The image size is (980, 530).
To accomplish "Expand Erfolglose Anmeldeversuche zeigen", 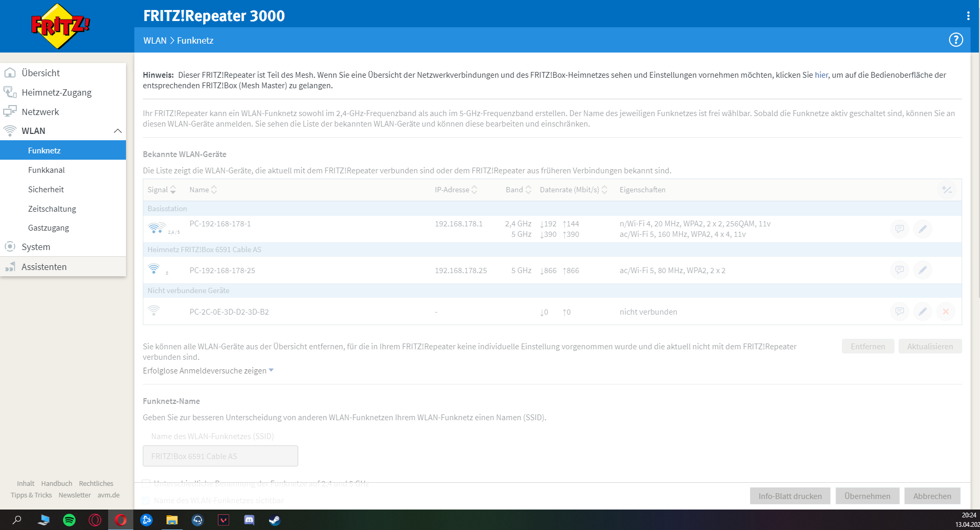I will pyautogui.click(x=208, y=371).
